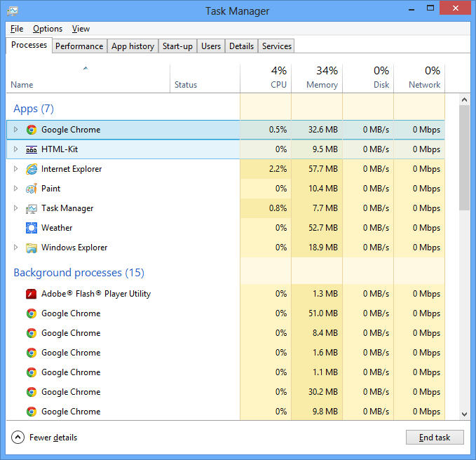The width and height of the screenshot is (476, 460).
Task: Sort by the Name column header
Action: pyautogui.click(x=88, y=79)
